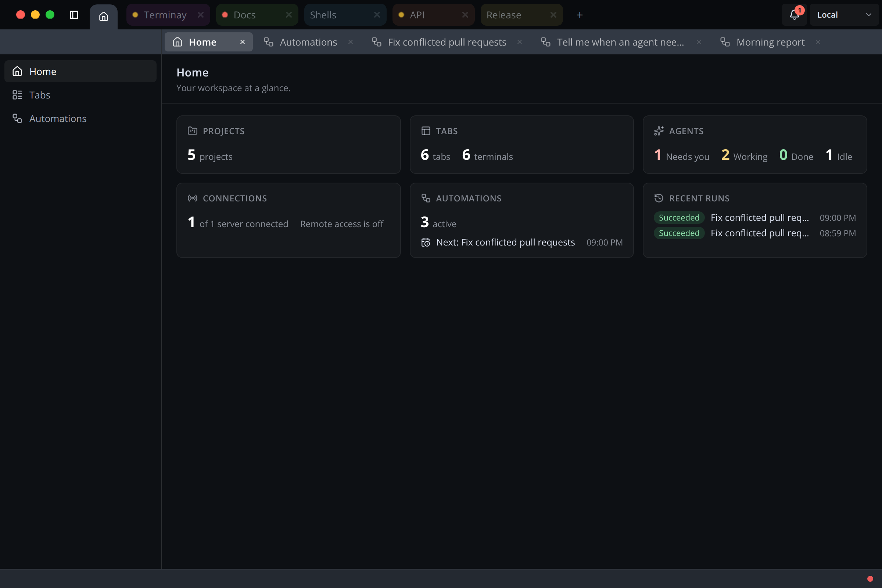Click the '1 Needs you' agent count
Viewport: 882px width, 588px height.
click(x=681, y=155)
